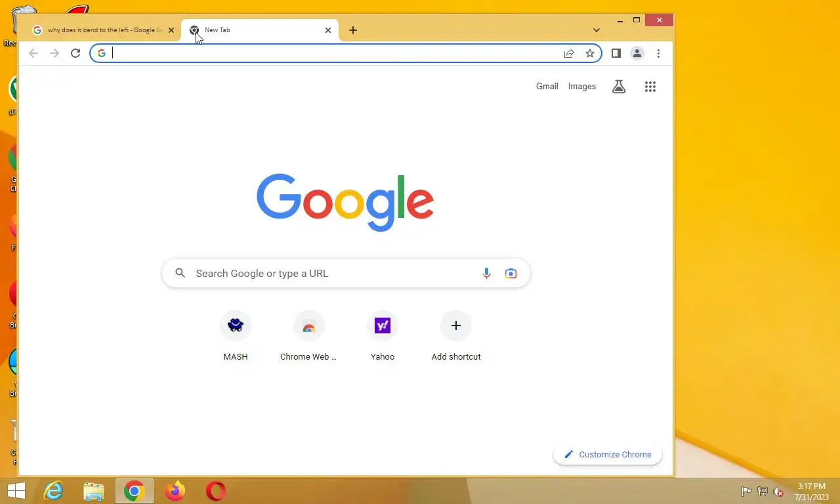
Task: Open File Explorer from taskbar
Action: 94,491
